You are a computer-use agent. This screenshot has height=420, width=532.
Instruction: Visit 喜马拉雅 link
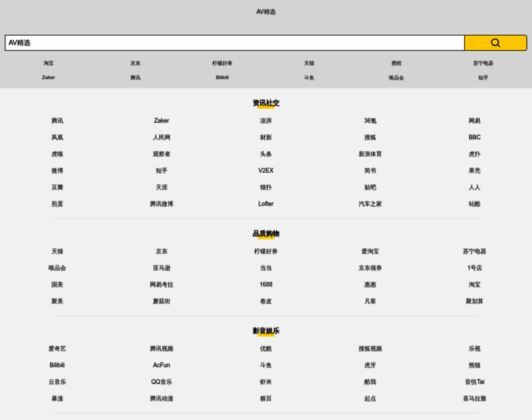[475, 398]
